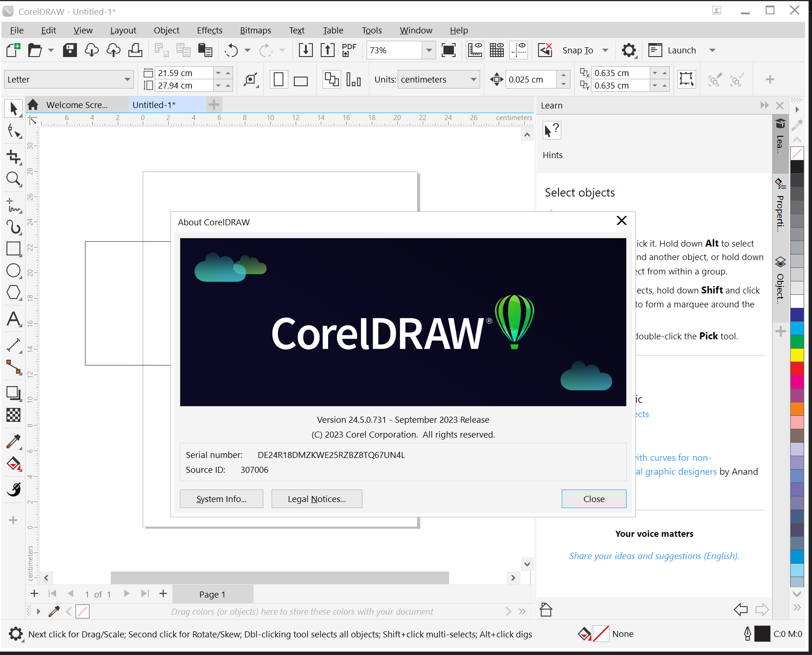Select the Drop Shadow tool

coord(13,393)
